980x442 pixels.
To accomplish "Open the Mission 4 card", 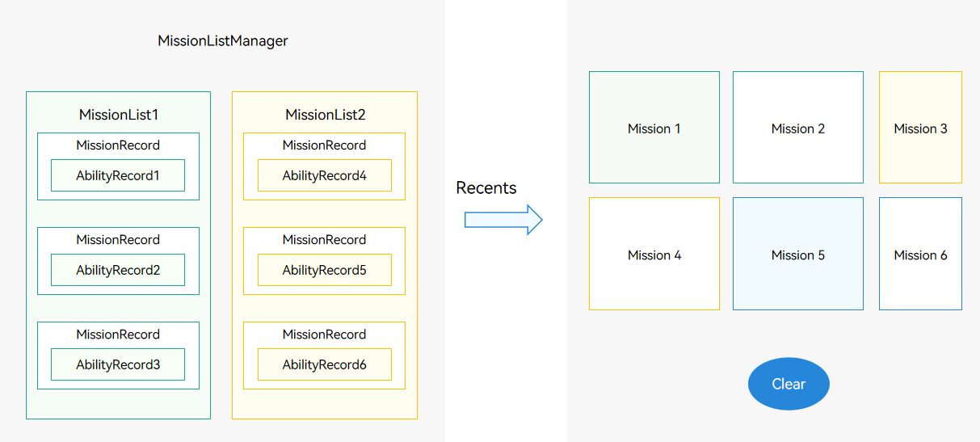I will [x=654, y=254].
